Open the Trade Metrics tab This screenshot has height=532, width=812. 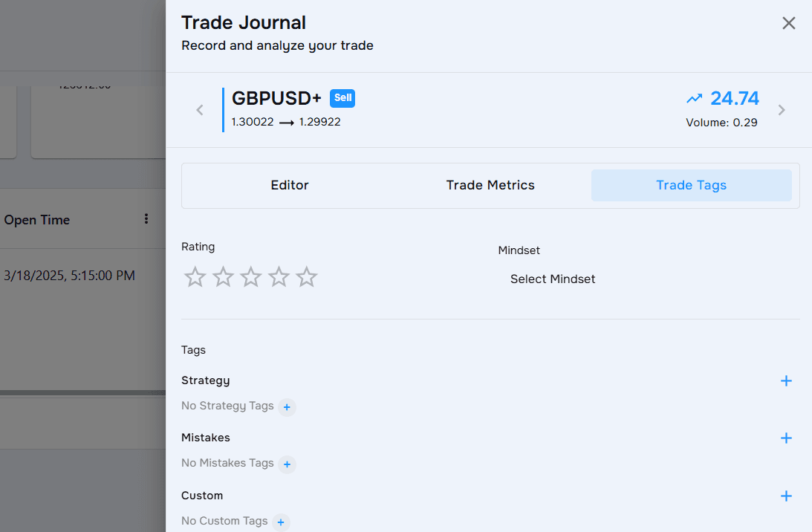[490, 185]
